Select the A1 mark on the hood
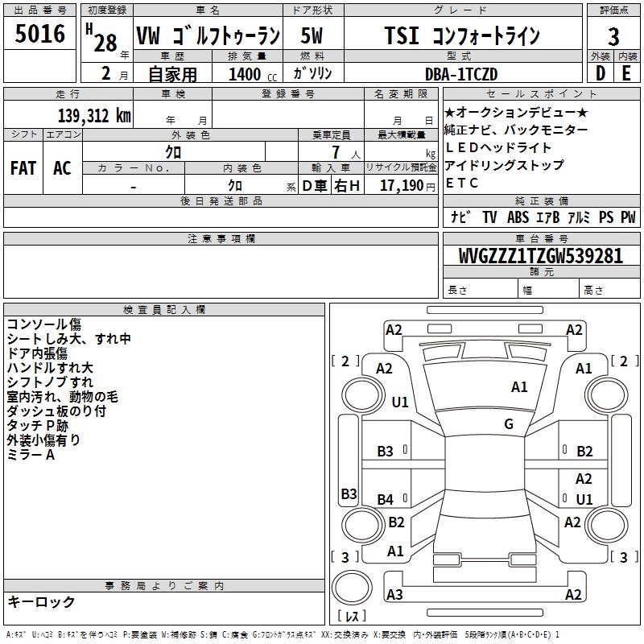 (519, 387)
